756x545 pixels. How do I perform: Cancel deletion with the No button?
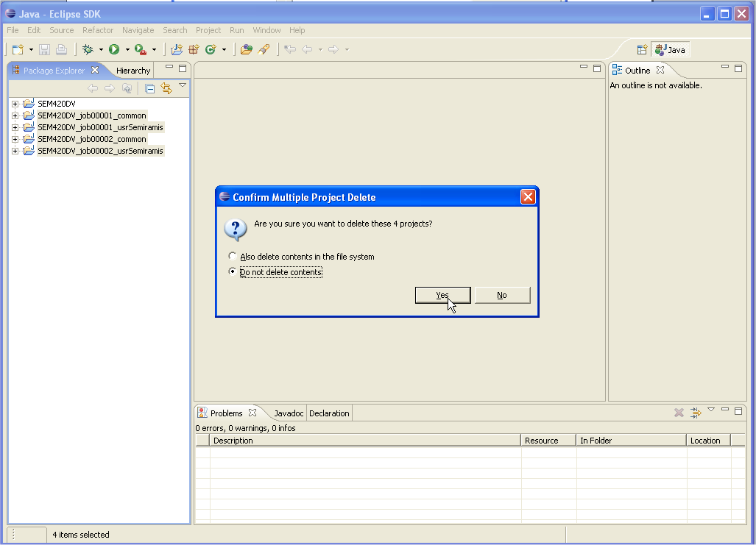(x=502, y=295)
